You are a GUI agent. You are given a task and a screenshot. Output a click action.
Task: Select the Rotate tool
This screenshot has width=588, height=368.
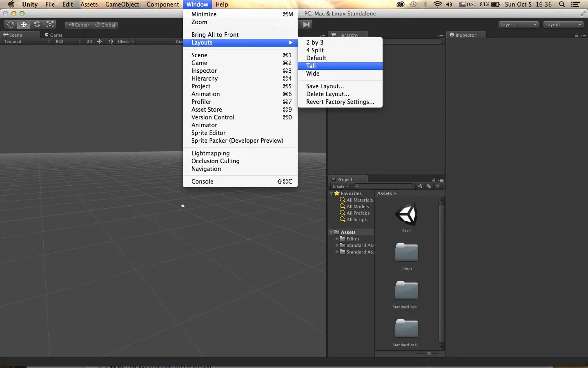(37, 25)
